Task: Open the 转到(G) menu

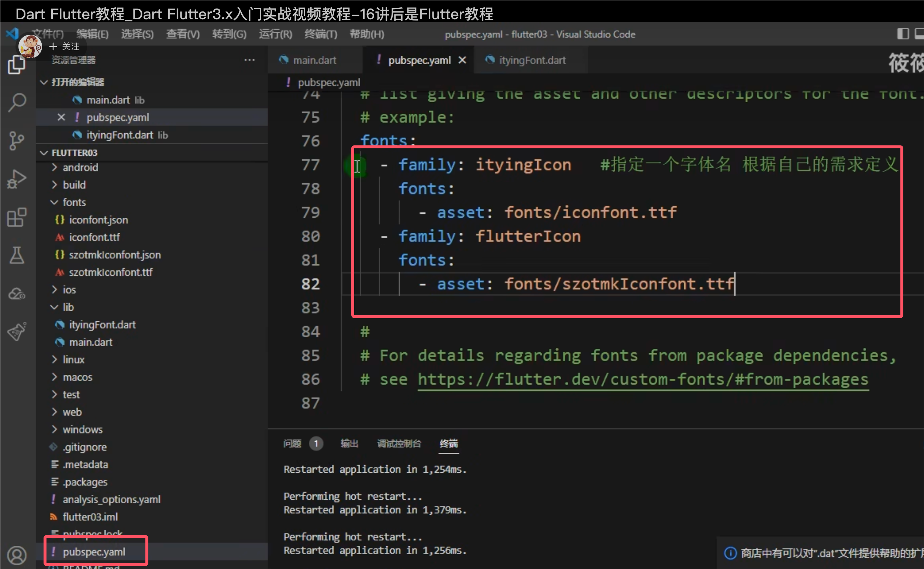Action: tap(229, 34)
